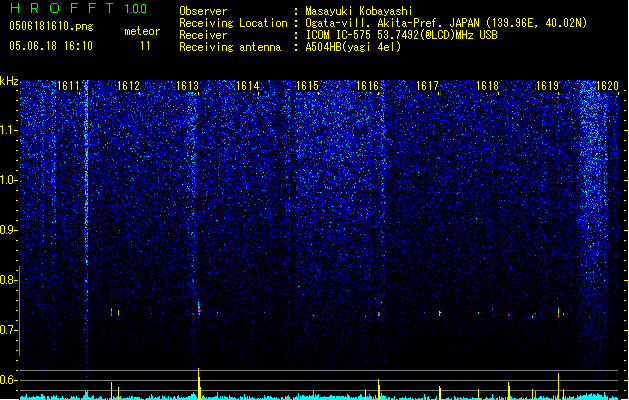Click the 1.0 kHz frequency label
Screen dimensions: 629x400
click(x=9, y=180)
